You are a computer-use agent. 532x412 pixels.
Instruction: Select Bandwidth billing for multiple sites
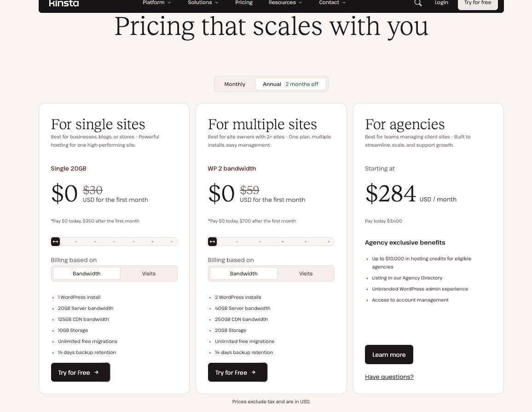(x=243, y=274)
